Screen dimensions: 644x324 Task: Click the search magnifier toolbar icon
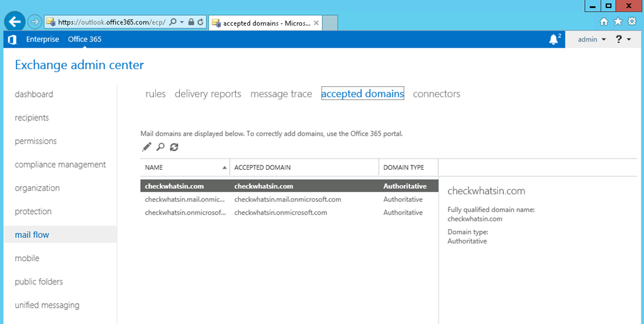click(x=160, y=147)
